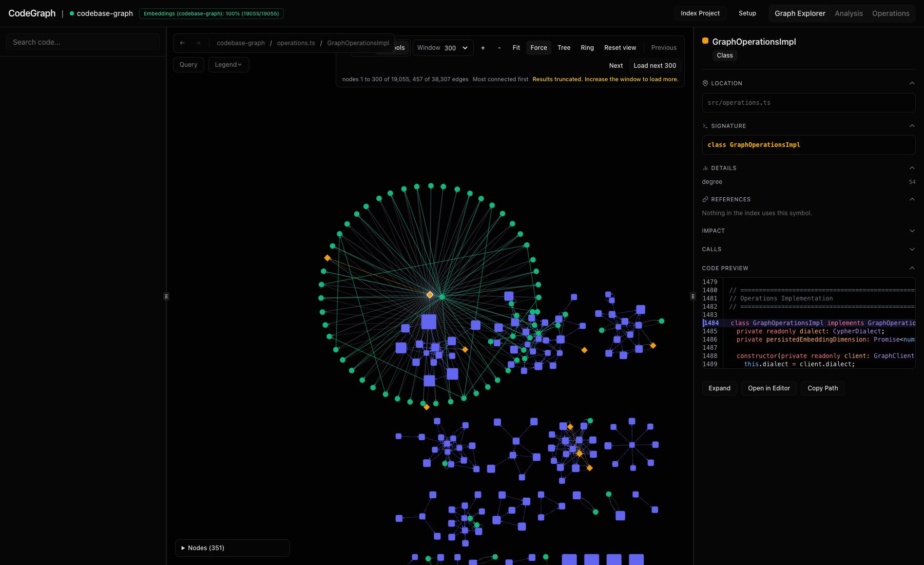This screenshot has height=565, width=924.
Task: Click the codebase-graph breadcrumb
Action: tap(241, 43)
